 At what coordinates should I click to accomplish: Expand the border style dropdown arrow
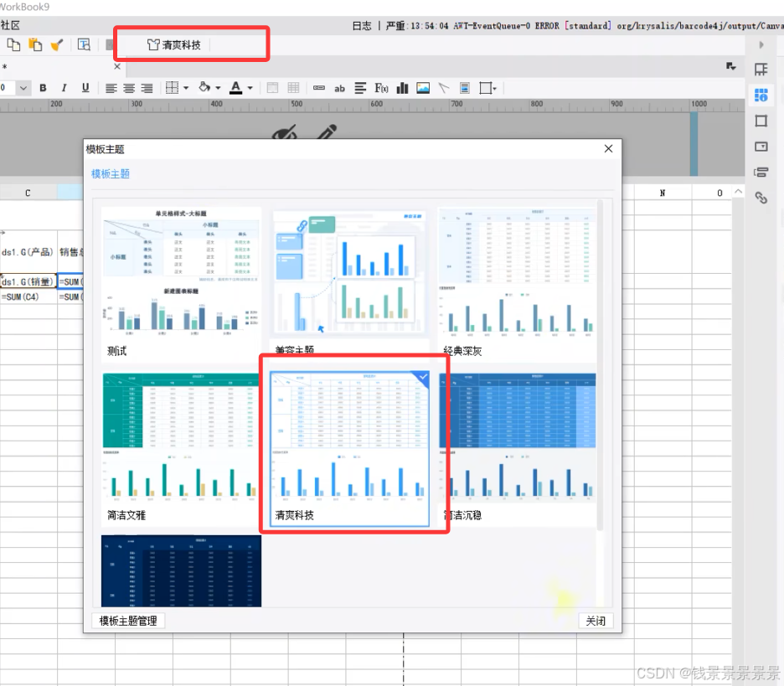coord(186,89)
